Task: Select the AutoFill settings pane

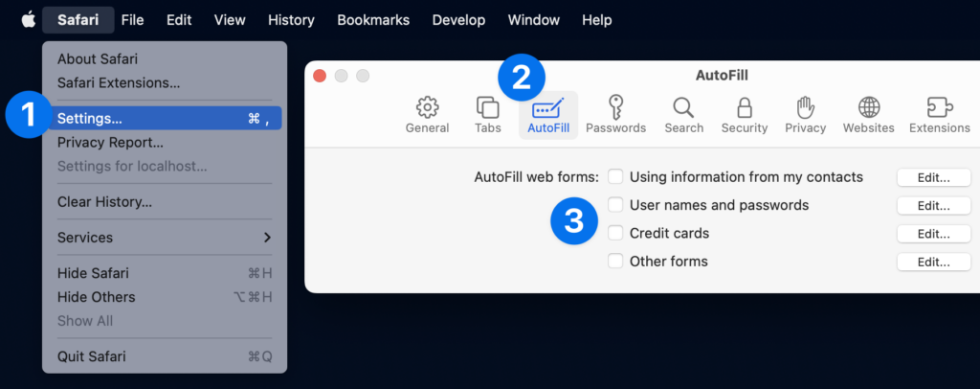Action: (x=548, y=115)
